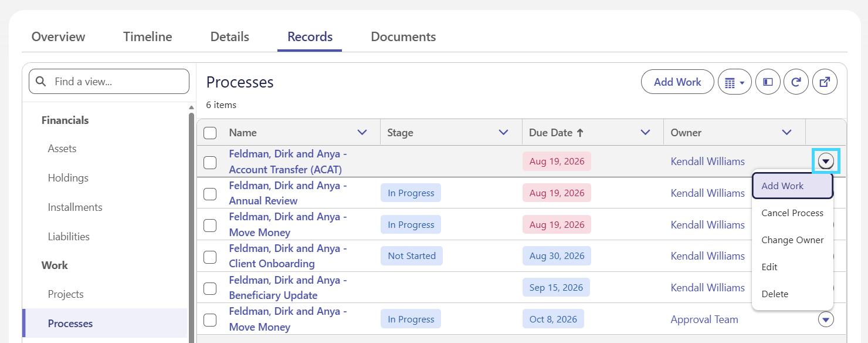Open Client Onboarding process link
The height and width of the screenshot is (343, 868).
288,256
